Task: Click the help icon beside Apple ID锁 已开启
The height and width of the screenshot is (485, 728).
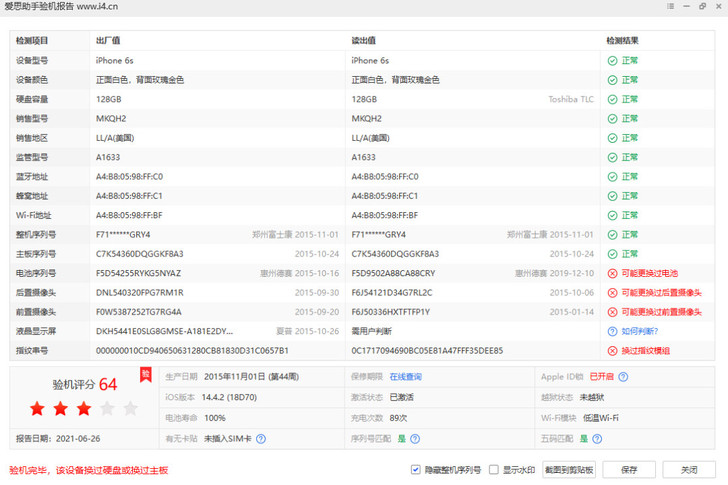Action: pyautogui.click(x=623, y=377)
